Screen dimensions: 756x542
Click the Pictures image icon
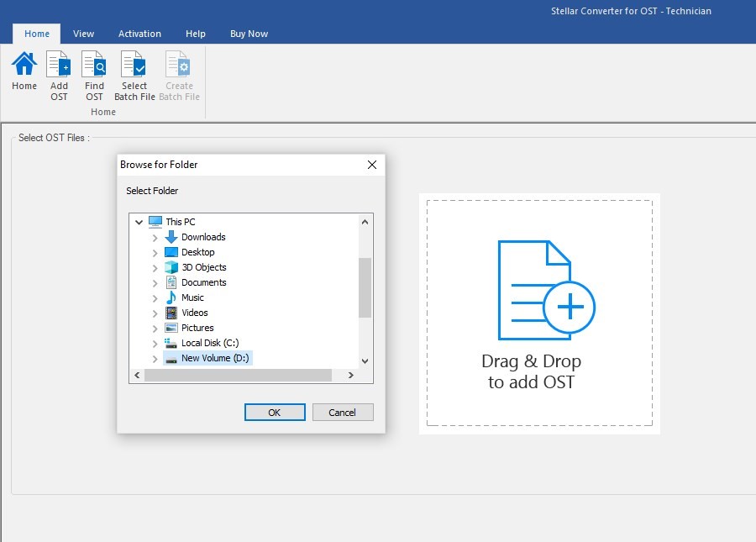point(171,328)
